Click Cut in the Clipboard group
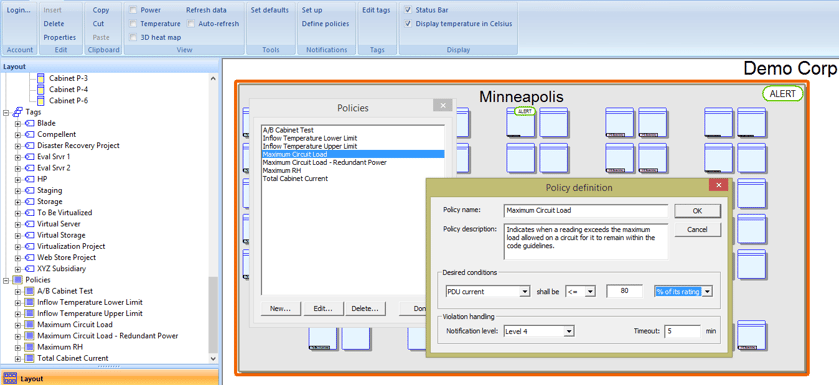The width and height of the screenshot is (839, 385). pos(98,24)
